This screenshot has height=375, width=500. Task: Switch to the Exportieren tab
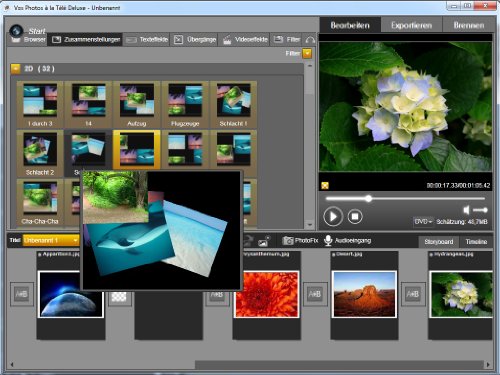click(x=411, y=25)
